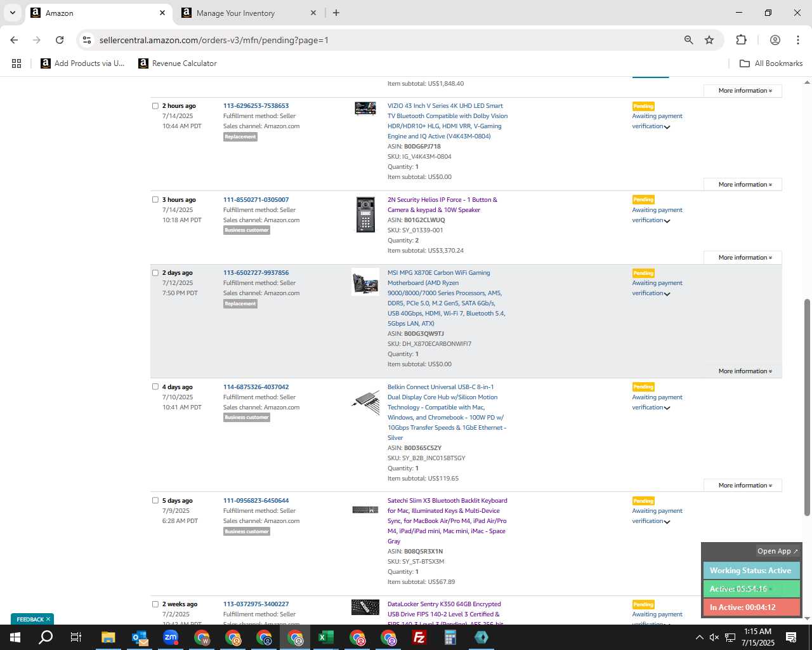The width and height of the screenshot is (812, 650).
Task: Open Windows Start menu
Action: (15, 637)
